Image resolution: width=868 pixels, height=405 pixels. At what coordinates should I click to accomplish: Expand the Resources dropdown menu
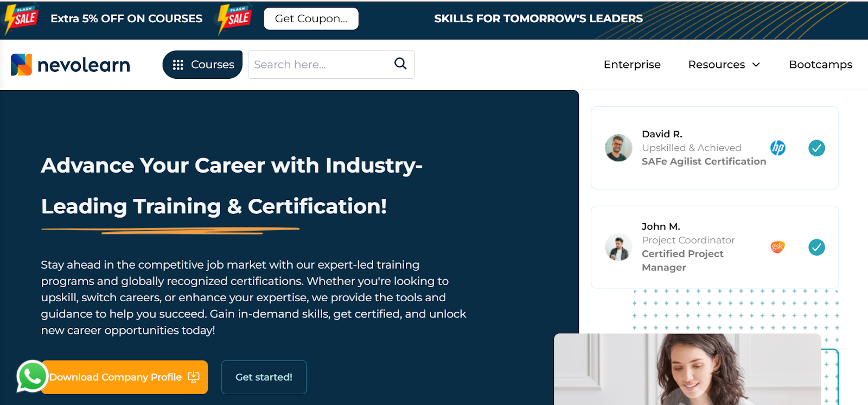coord(724,65)
